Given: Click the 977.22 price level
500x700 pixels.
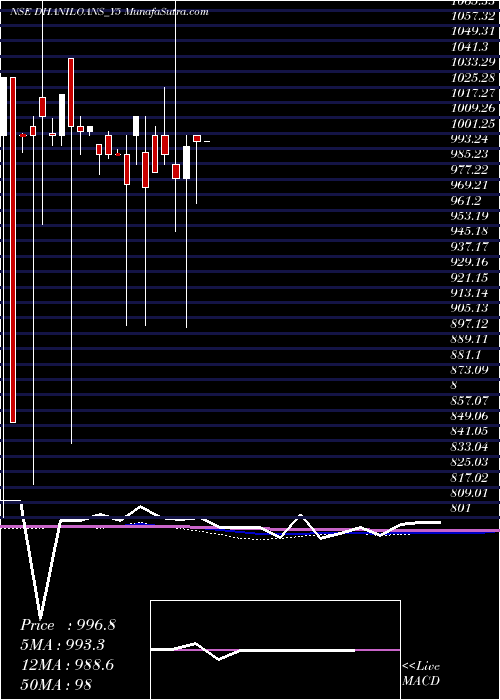Looking at the screenshot, I should tap(470, 170).
